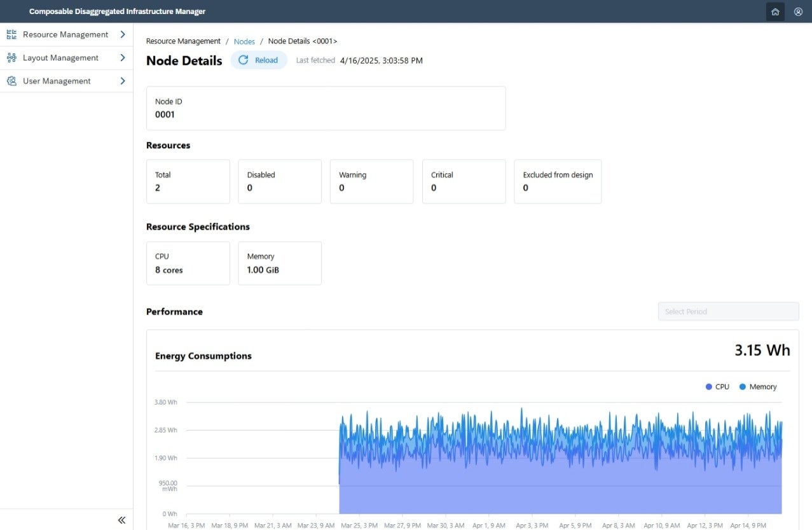Expand the Resource Management chevron
This screenshot has width=812, height=530.
point(123,34)
